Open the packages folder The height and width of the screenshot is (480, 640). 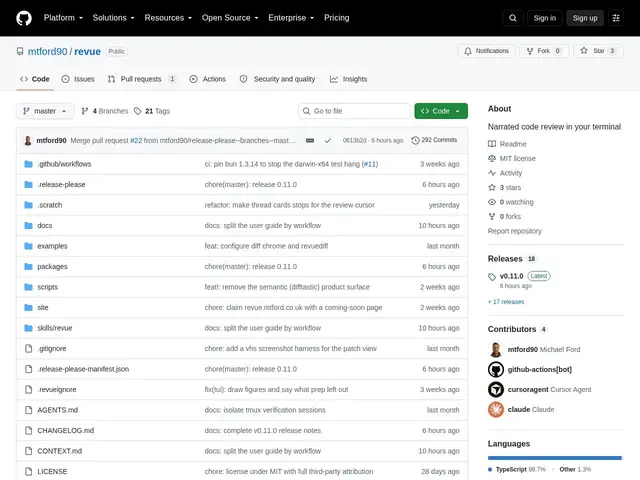point(52,267)
